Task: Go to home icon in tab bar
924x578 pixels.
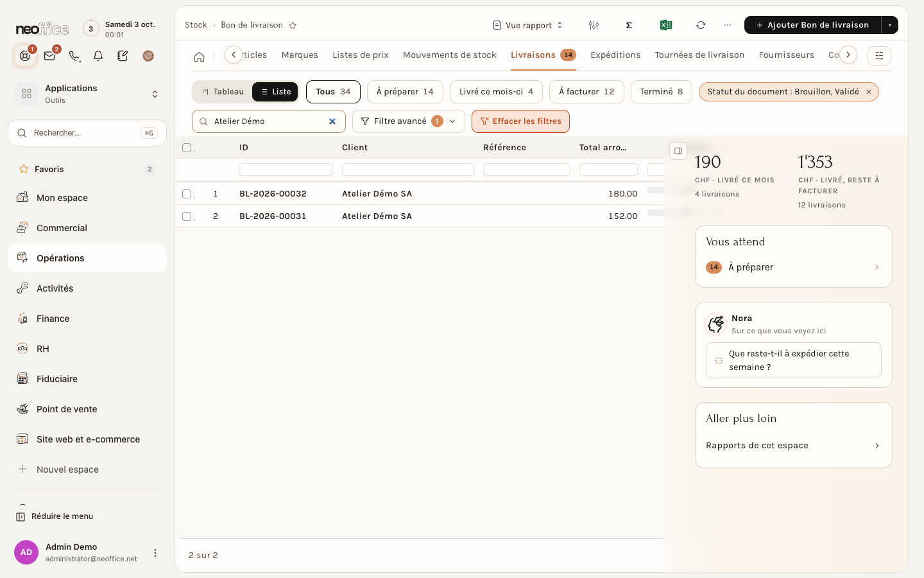Action: (200, 57)
